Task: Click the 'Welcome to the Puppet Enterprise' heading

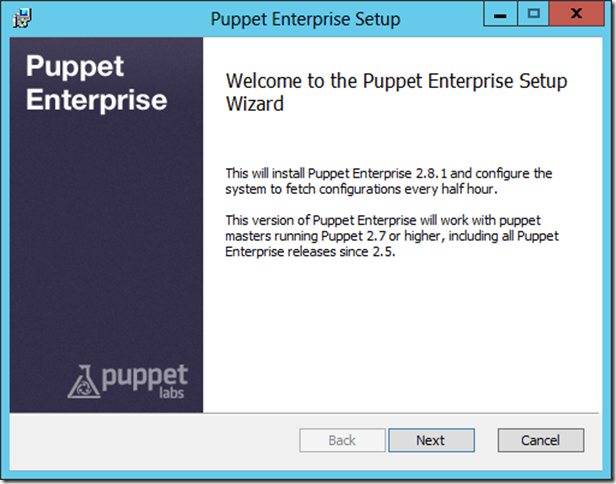Action: pos(396,81)
